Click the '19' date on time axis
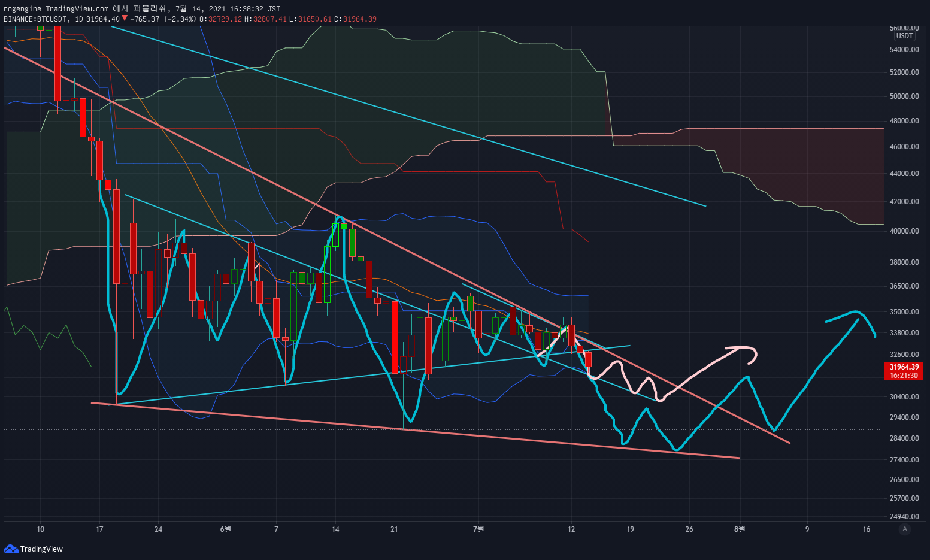This screenshot has width=930, height=560. point(630,529)
